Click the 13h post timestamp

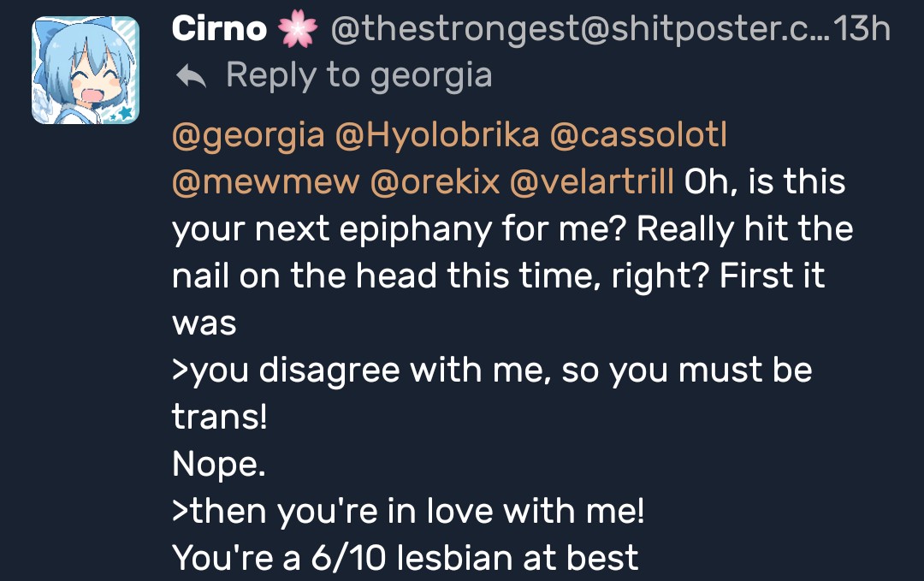coord(861,30)
